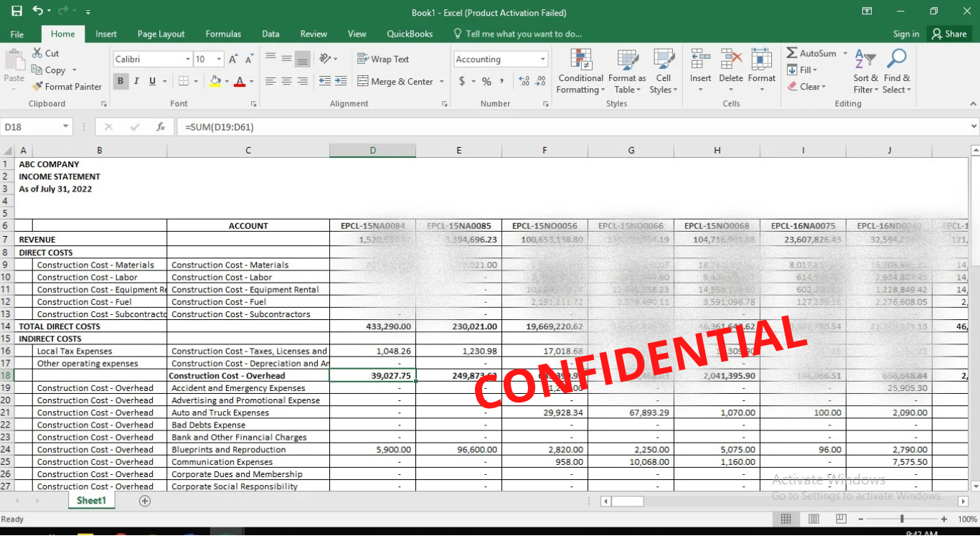This screenshot has height=551, width=980.
Task: Open the Borders dropdown arrow
Action: click(x=196, y=82)
